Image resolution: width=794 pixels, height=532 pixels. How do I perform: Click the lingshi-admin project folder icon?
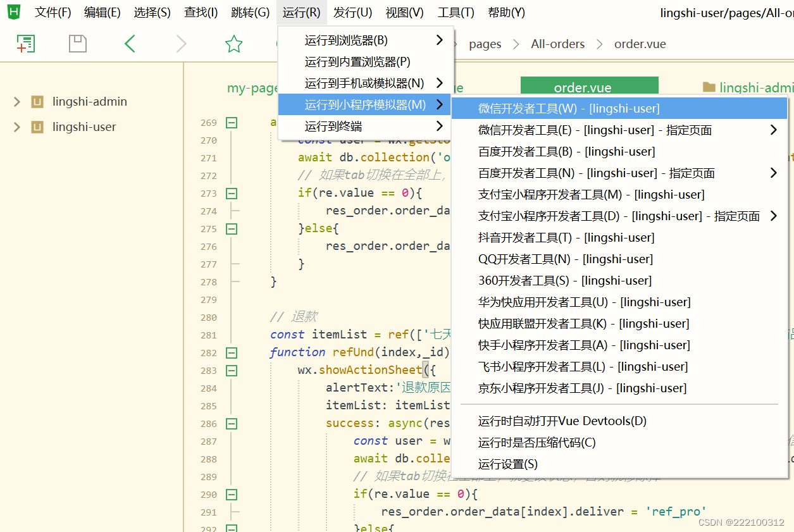[37, 102]
